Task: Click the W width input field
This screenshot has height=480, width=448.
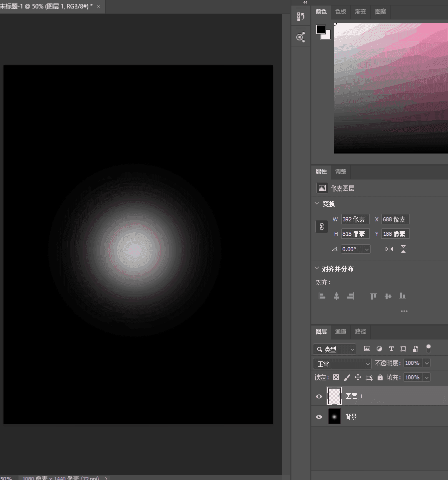Action: pos(355,219)
